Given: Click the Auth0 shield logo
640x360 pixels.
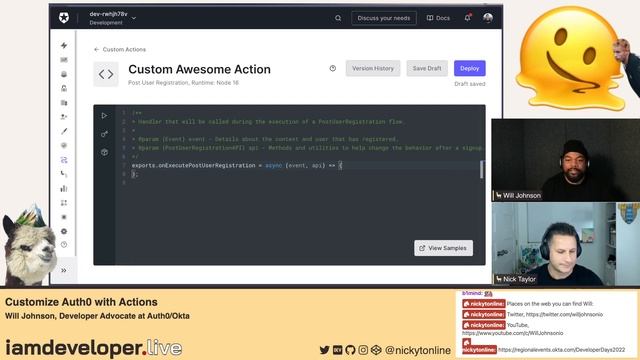Looking at the screenshot, I should (x=64, y=18).
